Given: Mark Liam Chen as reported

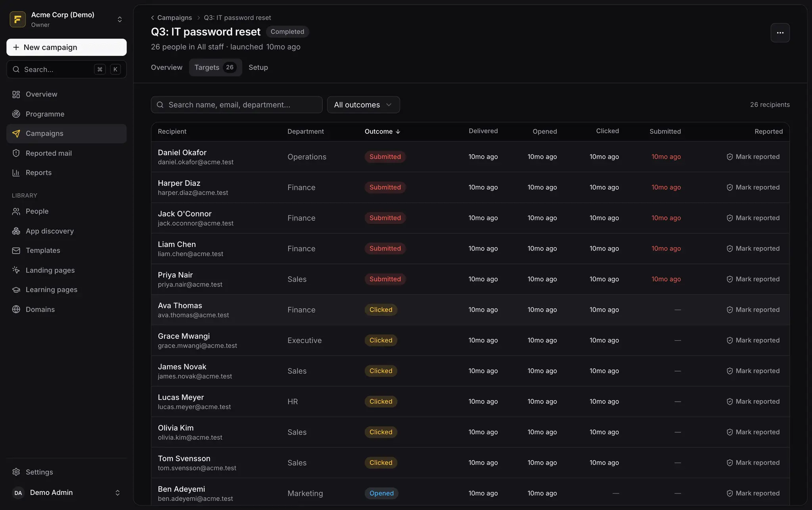Looking at the screenshot, I should coord(753,248).
